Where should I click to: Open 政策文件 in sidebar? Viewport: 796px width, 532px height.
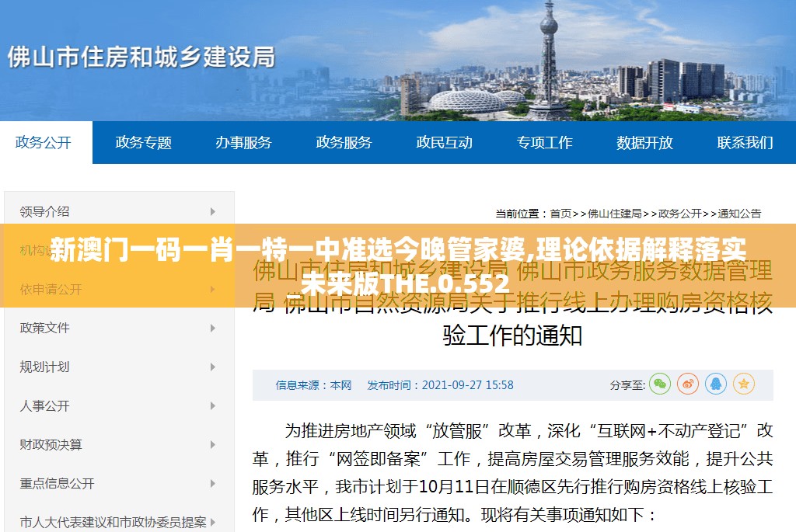point(44,328)
